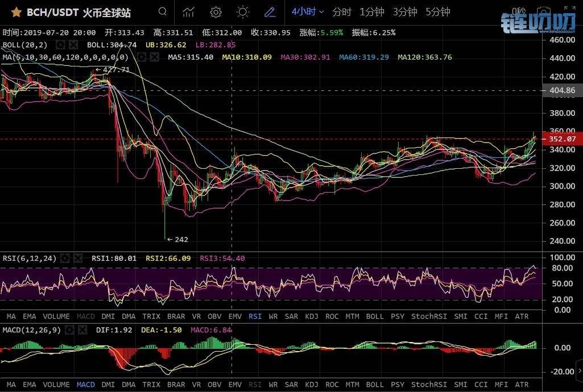Select ATR in the MACD panel's indicator tabs
Viewport: 583px width, 392px height.
tap(522, 385)
